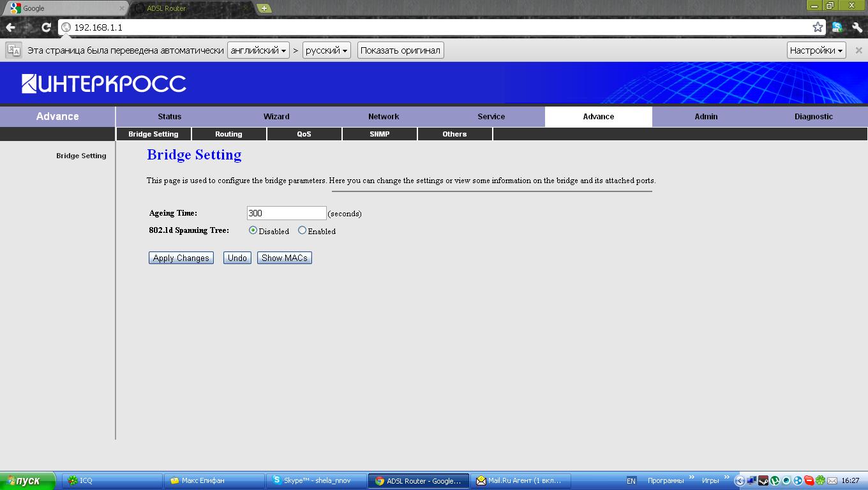The height and width of the screenshot is (490, 868).
Task: Click the Steam tray icon
Action: coord(763,480)
